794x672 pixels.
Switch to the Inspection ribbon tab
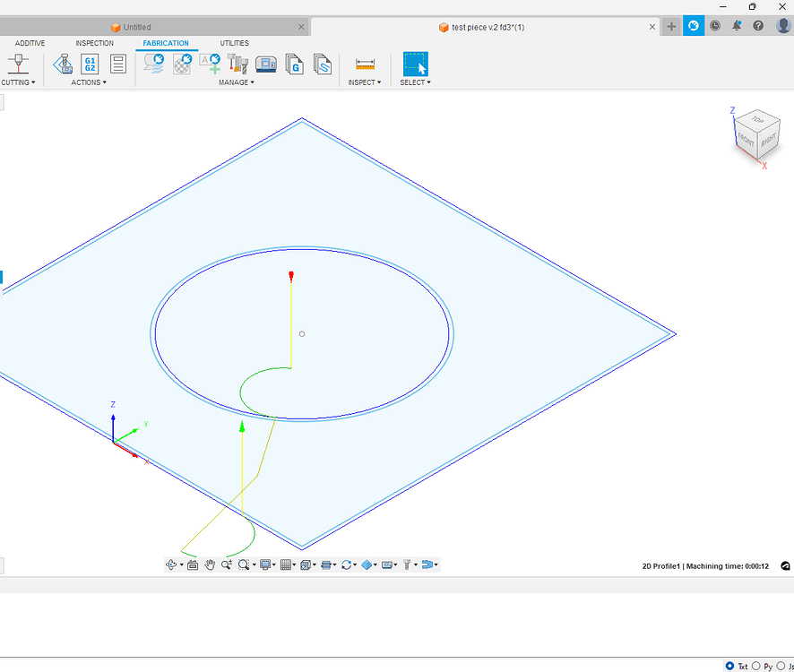coord(93,42)
